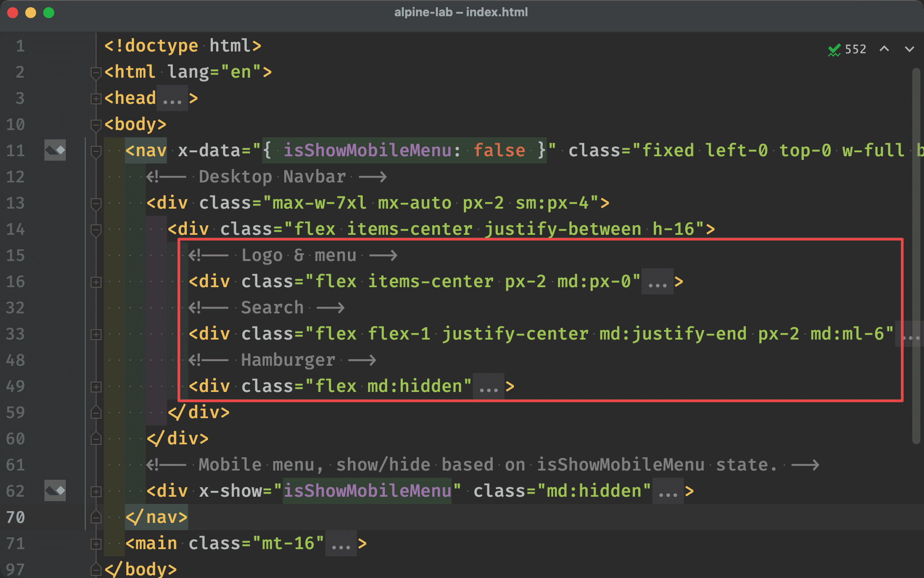
Task: Click the Logo & menu comment
Action: (293, 255)
